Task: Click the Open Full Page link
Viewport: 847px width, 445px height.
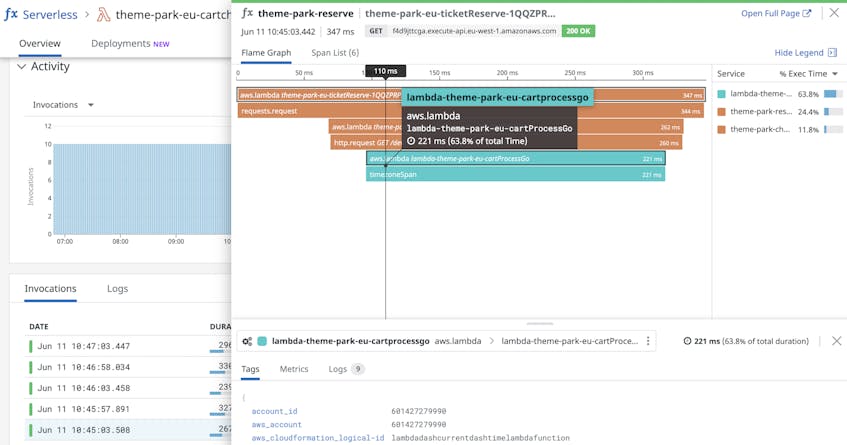Action: (x=776, y=13)
